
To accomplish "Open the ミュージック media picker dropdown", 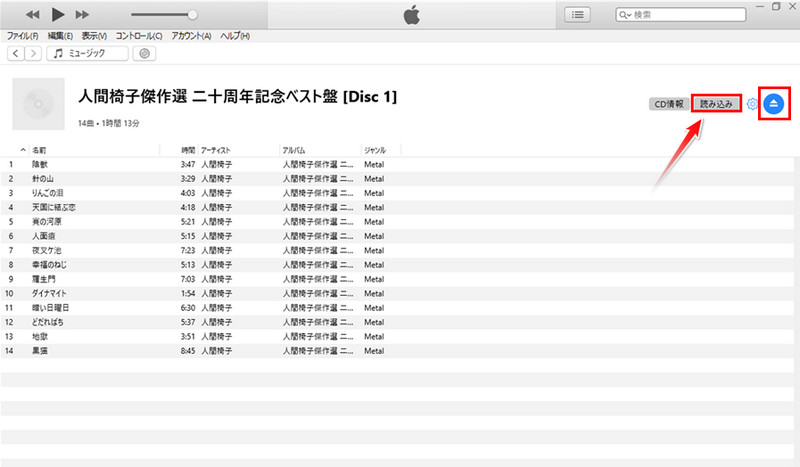I will 87,53.
